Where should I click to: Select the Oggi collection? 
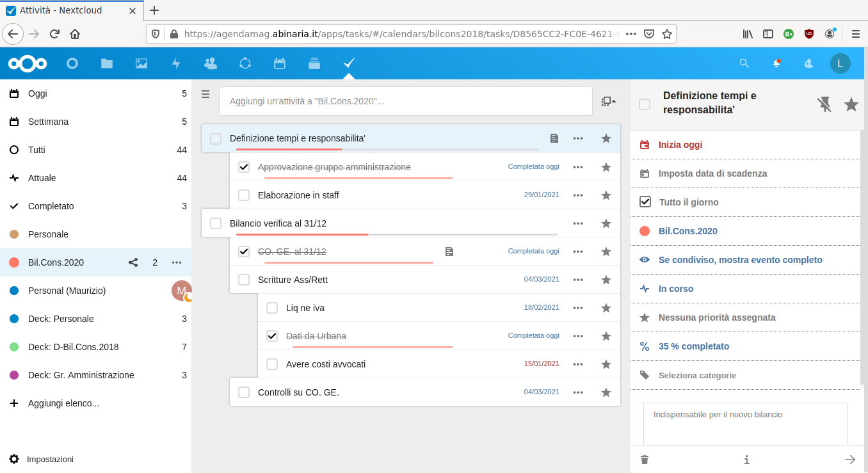(x=96, y=93)
